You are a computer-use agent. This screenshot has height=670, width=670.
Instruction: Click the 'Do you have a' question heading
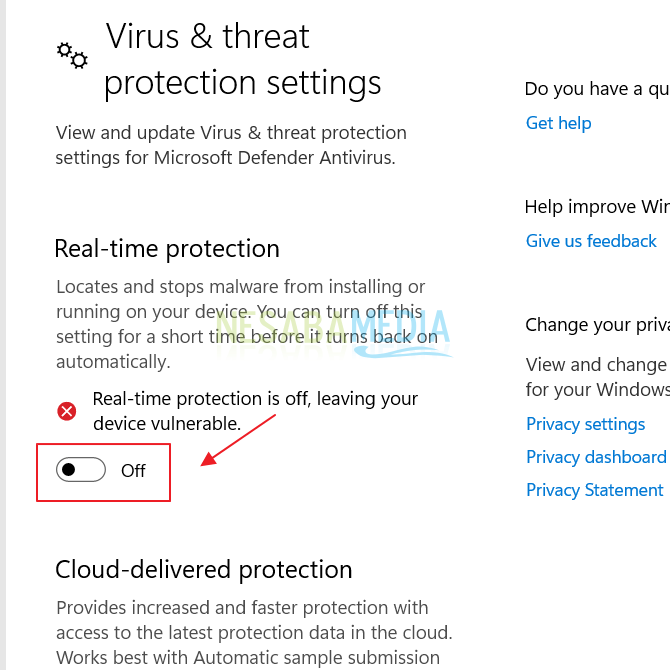click(596, 89)
